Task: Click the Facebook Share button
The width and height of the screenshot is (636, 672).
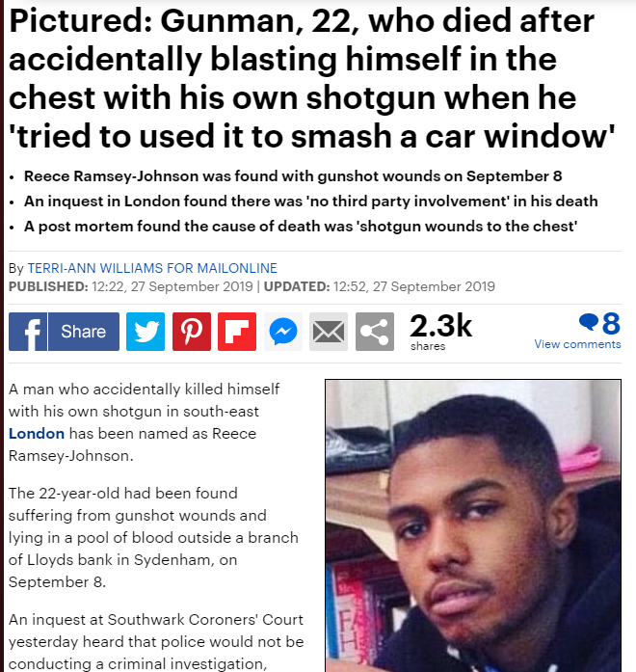Action: tap(84, 332)
